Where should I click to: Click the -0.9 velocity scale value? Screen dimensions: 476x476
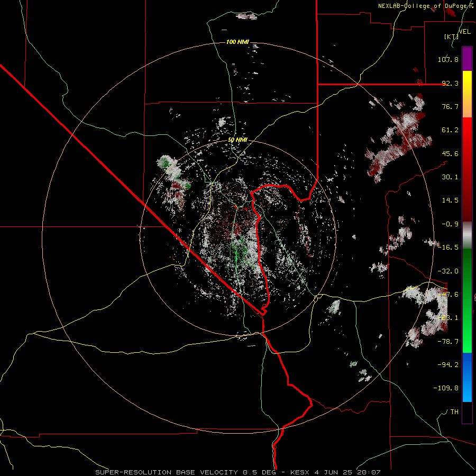tap(450, 224)
